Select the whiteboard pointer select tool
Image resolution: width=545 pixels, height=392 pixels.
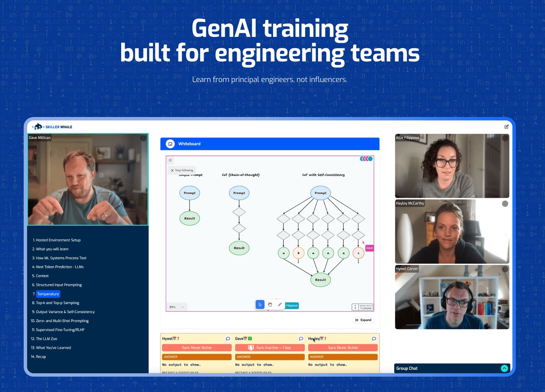pyautogui.click(x=260, y=304)
